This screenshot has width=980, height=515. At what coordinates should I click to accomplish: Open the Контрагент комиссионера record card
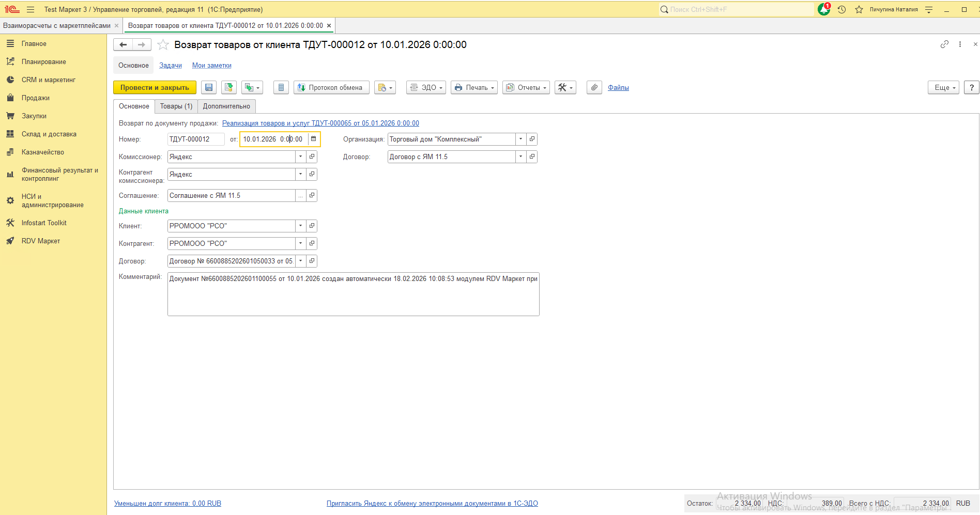[312, 174]
